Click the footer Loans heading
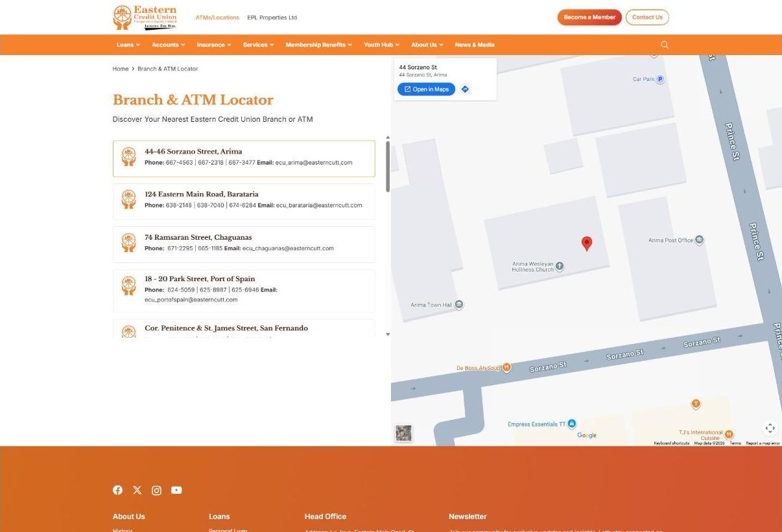The width and height of the screenshot is (782, 532). tap(219, 516)
